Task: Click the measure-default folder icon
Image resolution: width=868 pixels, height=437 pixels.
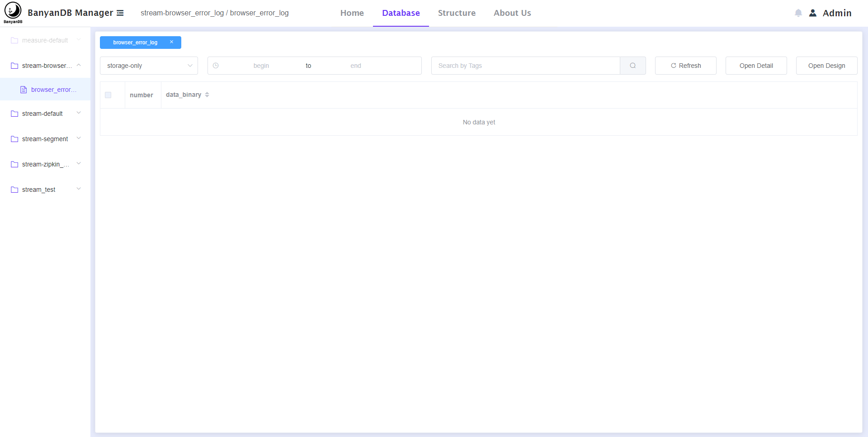Action: pos(14,40)
